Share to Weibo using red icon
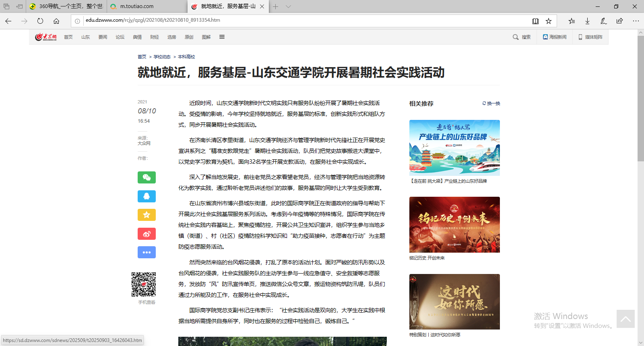Screen dimensions: 644x346 coord(147,234)
